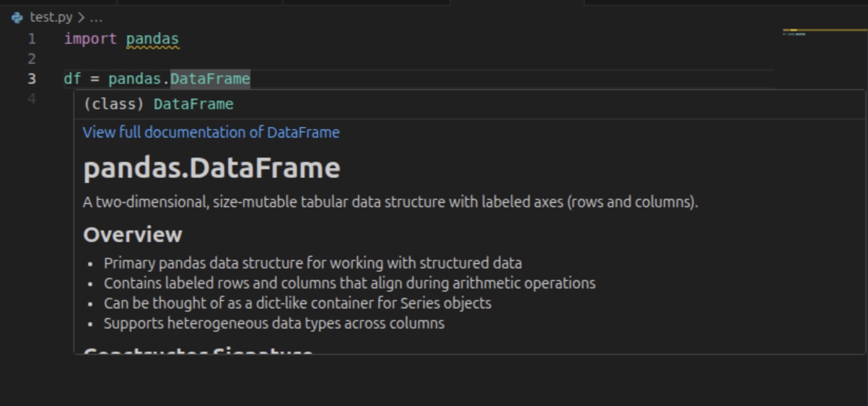Click the underlined pandas module on line 1
868x406 pixels.
tap(152, 39)
